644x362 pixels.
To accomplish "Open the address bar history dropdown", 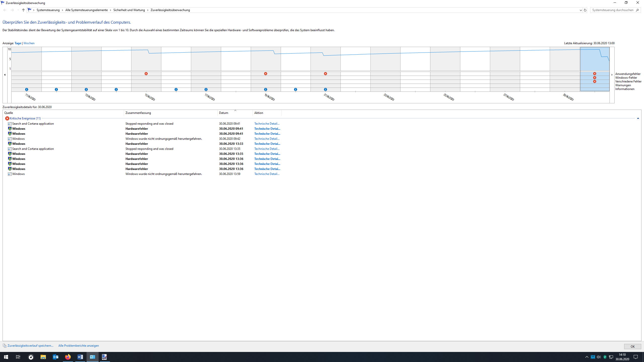I will pos(581,10).
